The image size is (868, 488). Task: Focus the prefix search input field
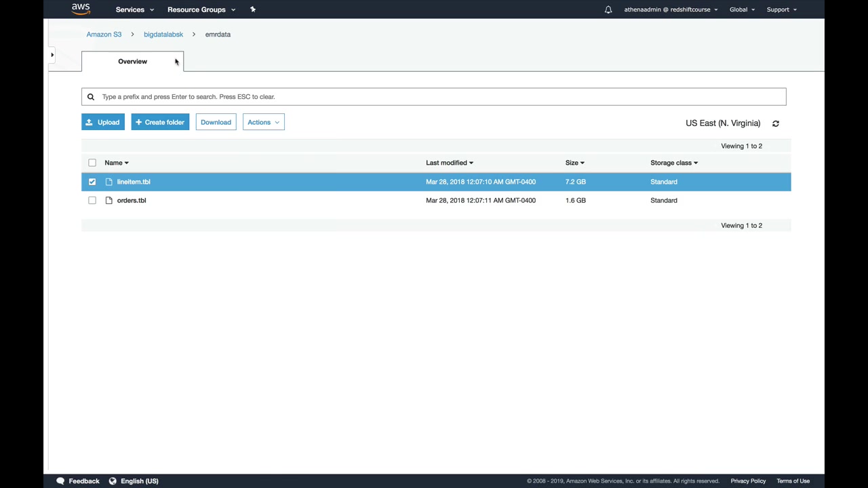click(x=434, y=97)
